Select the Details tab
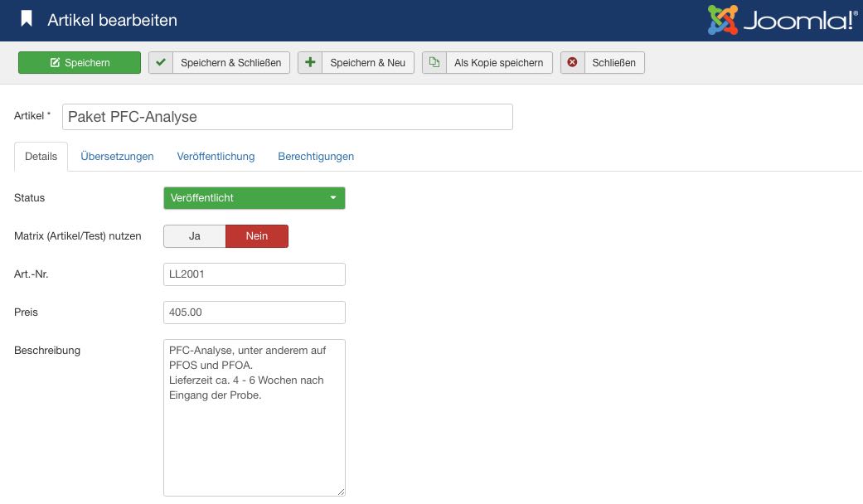 pos(41,156)
